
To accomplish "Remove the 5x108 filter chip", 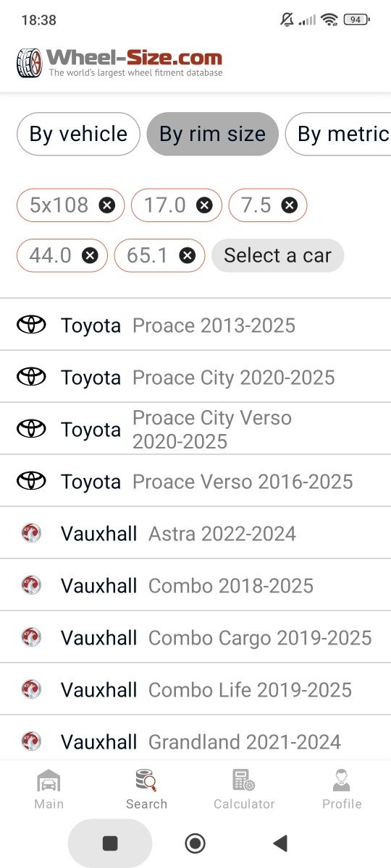I will (x=107, y=205).
